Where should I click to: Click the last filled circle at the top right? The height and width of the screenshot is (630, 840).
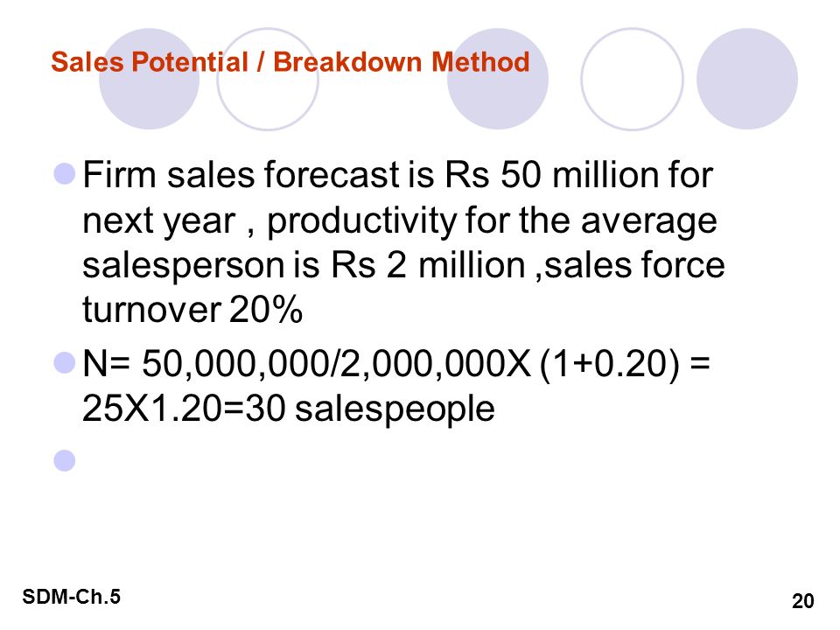[x=747, y=79]
